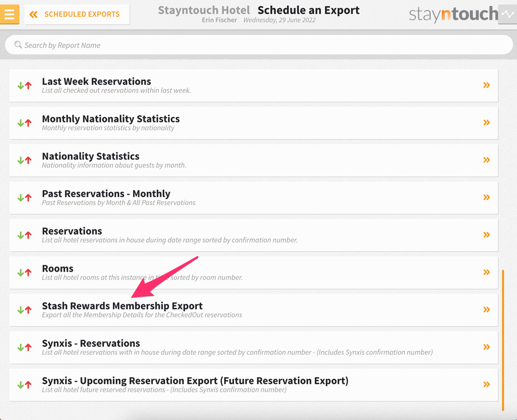Click the orange vertical scrollbar
Image resolution: width=517 pixels, height=420 pixels.
click(503, 340)
